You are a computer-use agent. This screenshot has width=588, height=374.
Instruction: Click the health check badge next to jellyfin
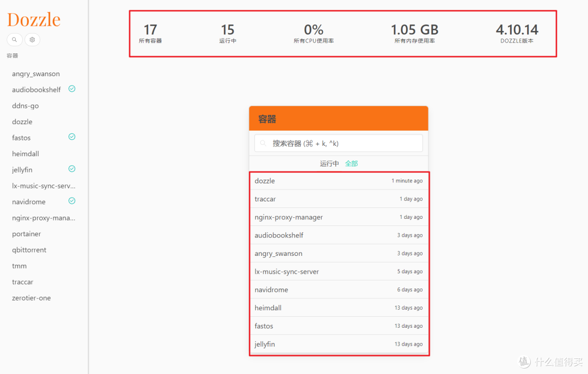pyautogui.click(x=71, y=169)
